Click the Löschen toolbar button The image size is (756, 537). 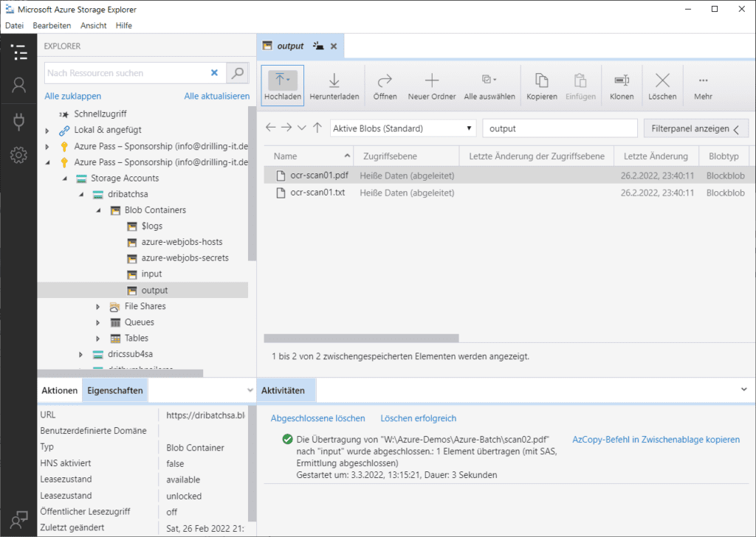tap(662, 86)
